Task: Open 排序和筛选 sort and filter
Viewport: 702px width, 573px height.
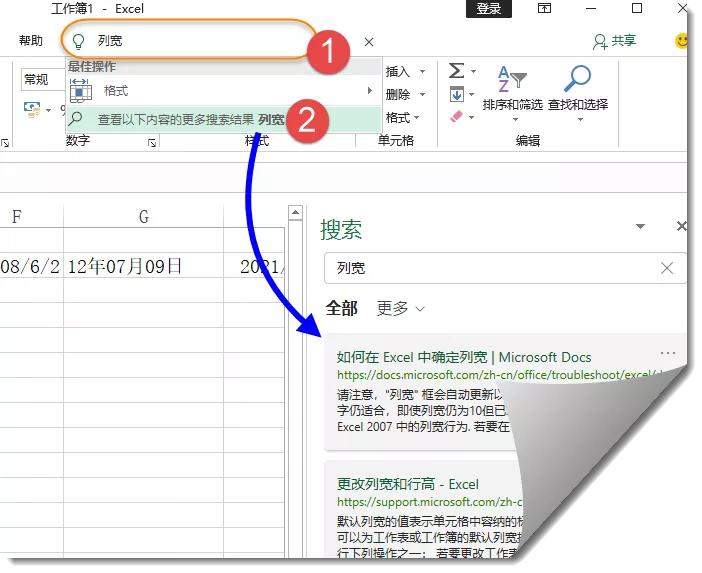Action: click(x=513, y=93)
